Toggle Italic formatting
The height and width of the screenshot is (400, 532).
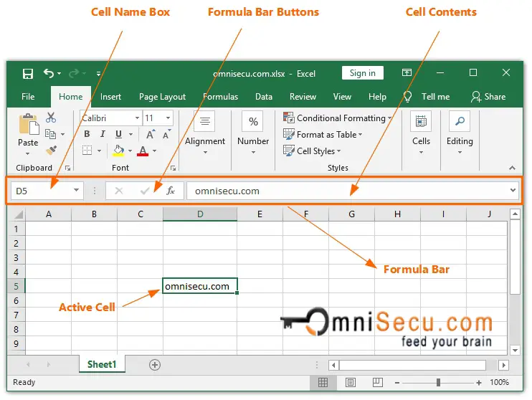103,134
